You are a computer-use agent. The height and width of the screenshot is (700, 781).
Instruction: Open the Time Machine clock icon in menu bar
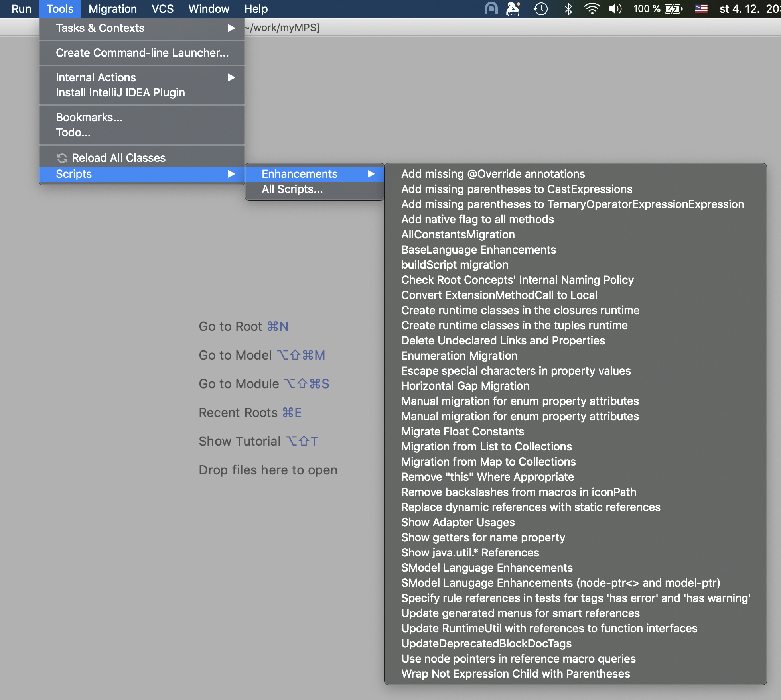(x=540, y=8)
